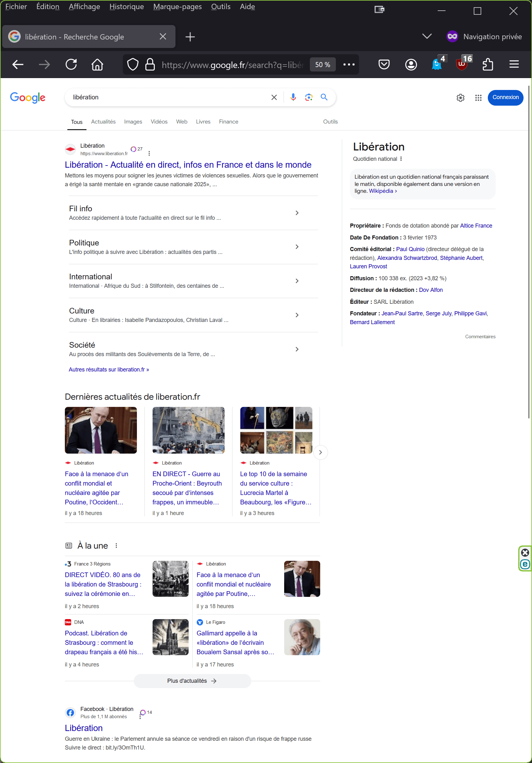This screenshot has width=532, height=763.
Task: Show next news cards carousel arrow
Action: tap(321, 452)
